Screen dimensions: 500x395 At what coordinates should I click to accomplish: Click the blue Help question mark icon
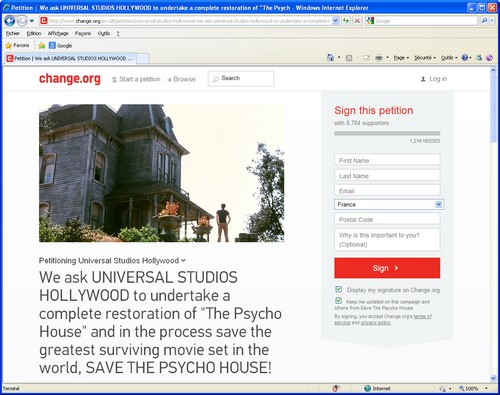pos(466,58)
